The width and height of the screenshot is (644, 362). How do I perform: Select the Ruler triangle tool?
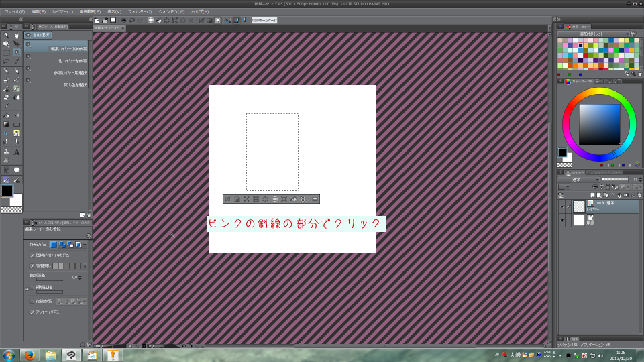tap(6, 133)
